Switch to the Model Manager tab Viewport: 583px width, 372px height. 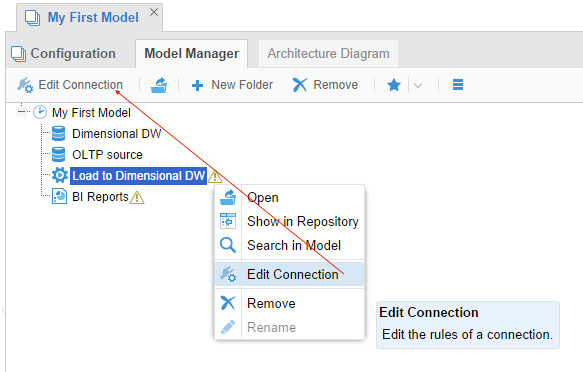pyautogui.click(x=191, y=54)
